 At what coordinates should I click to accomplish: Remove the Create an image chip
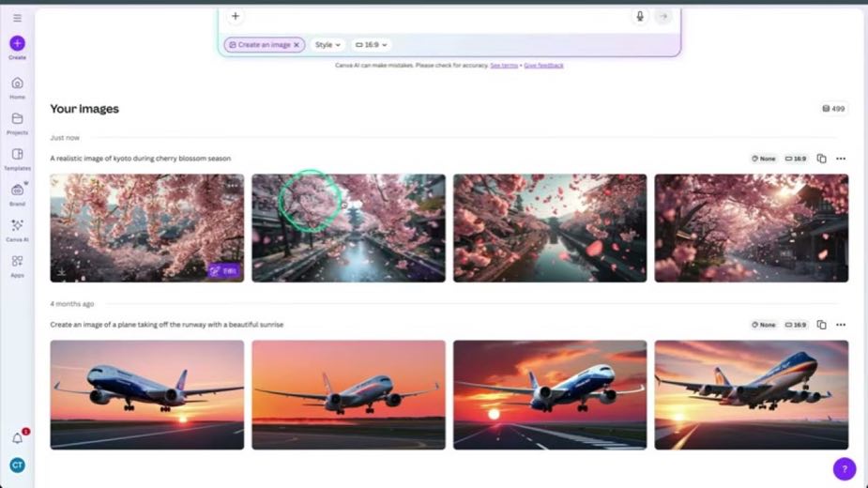(x=297, y=45)
